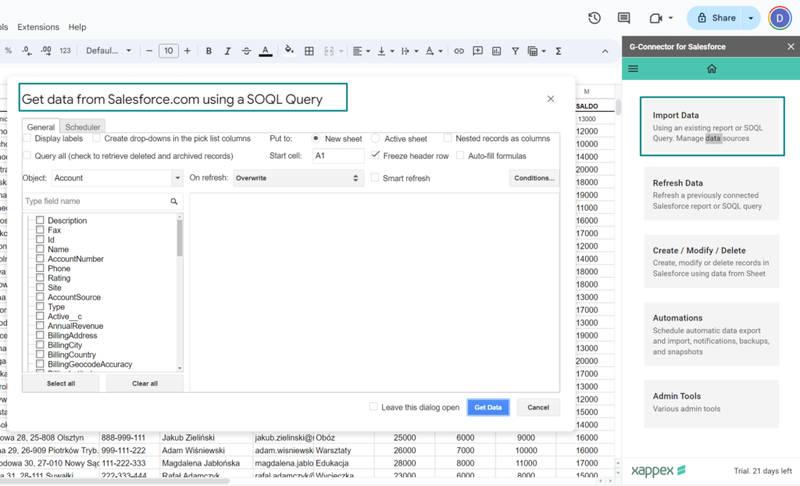Open the Share options arrow
The width and height of the screenshot is (800, 486).
pos(751,18)
